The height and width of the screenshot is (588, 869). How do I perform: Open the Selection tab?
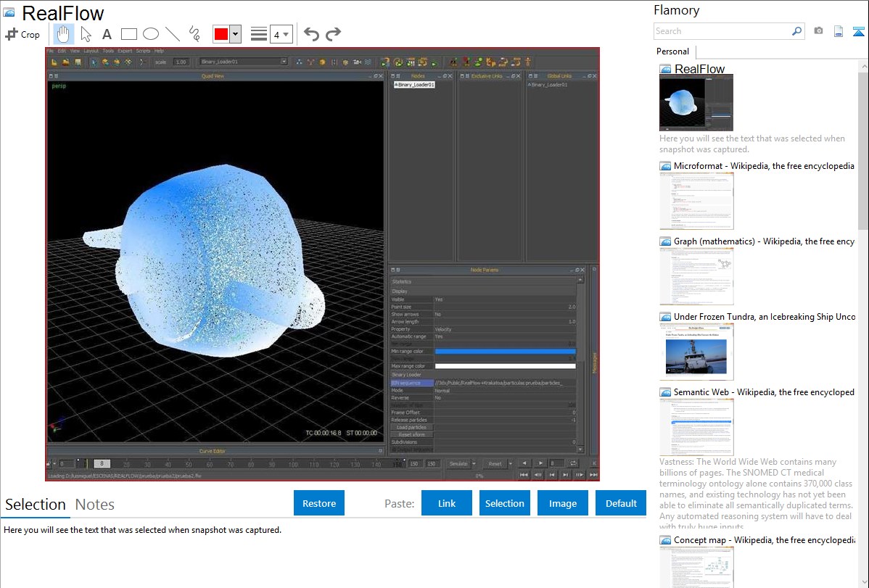(36, 505)
